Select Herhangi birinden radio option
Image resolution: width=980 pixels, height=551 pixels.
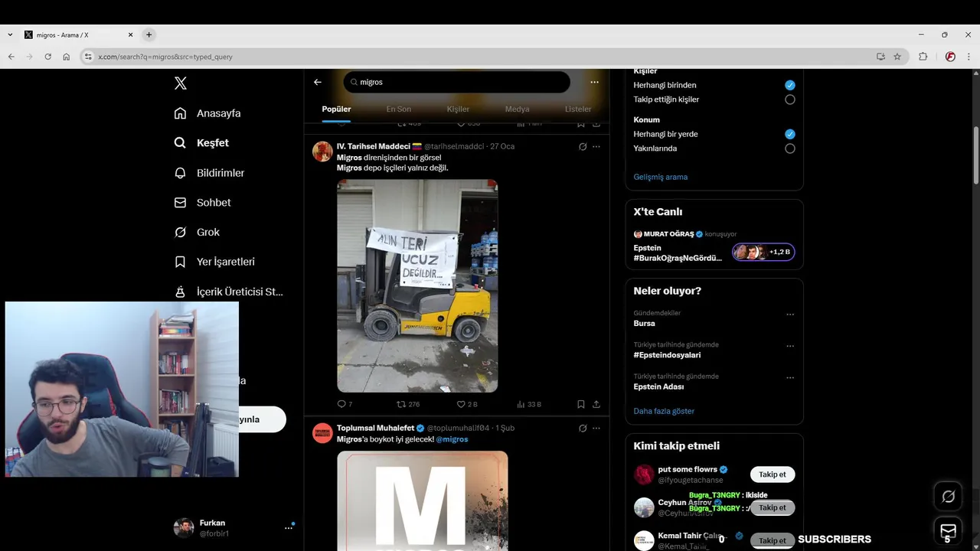[790, 85]
